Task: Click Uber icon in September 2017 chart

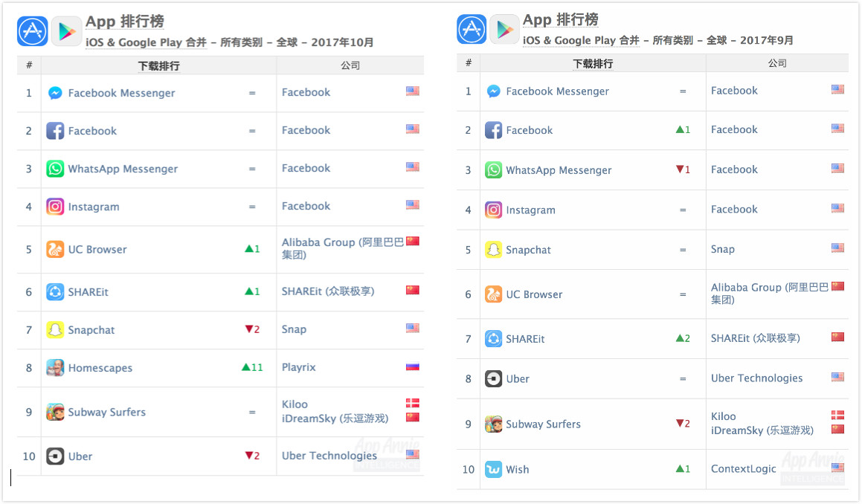Action: click(494, 378)
